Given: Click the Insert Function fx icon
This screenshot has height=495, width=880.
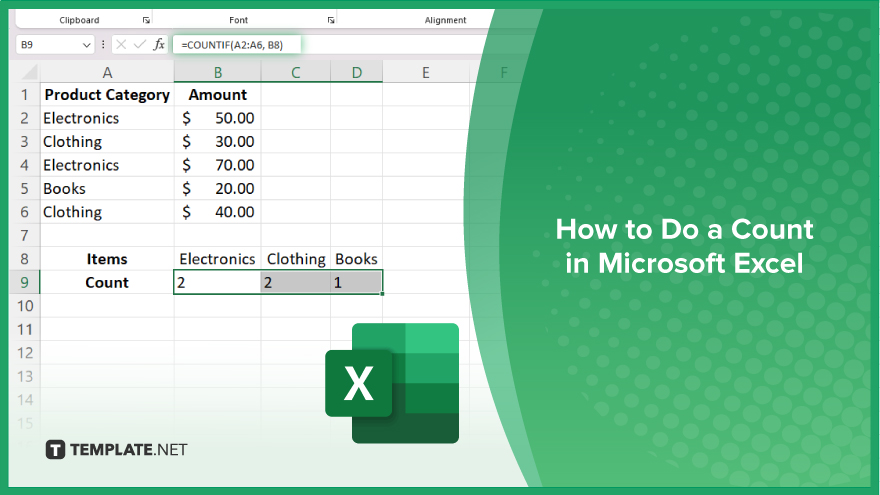Looking at the screenshot, I should (x=159, y=44).
